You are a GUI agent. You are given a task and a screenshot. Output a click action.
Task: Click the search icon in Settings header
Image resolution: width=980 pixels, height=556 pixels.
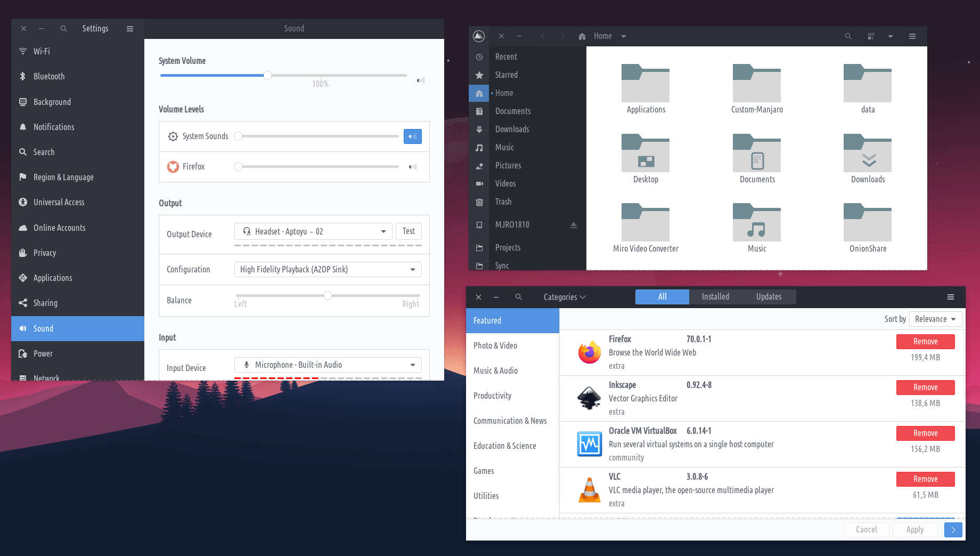coord(63,29)
